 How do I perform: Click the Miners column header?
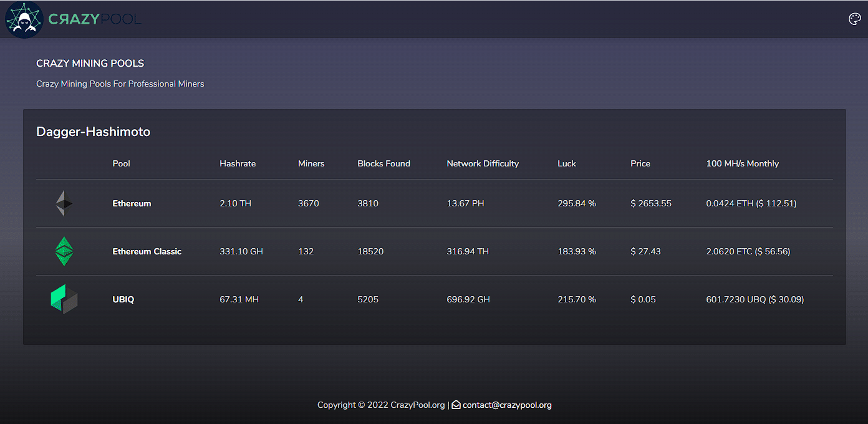(311, 163)
